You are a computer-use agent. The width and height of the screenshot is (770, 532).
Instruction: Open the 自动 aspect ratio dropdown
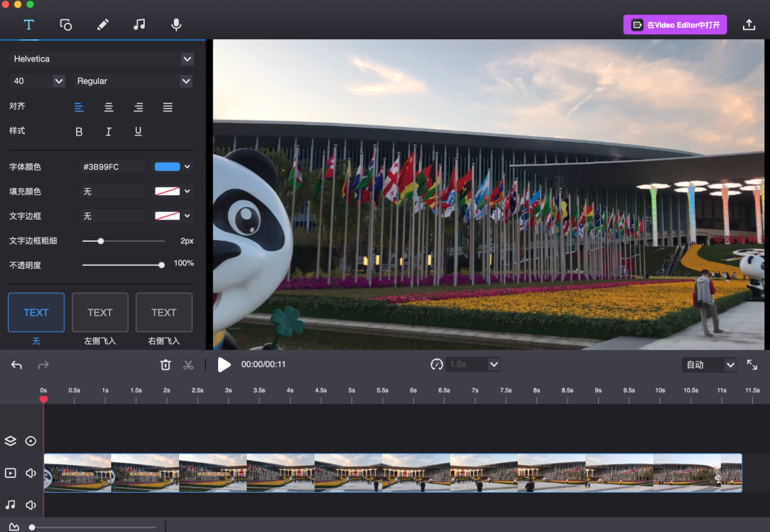(x=709, y=365)
